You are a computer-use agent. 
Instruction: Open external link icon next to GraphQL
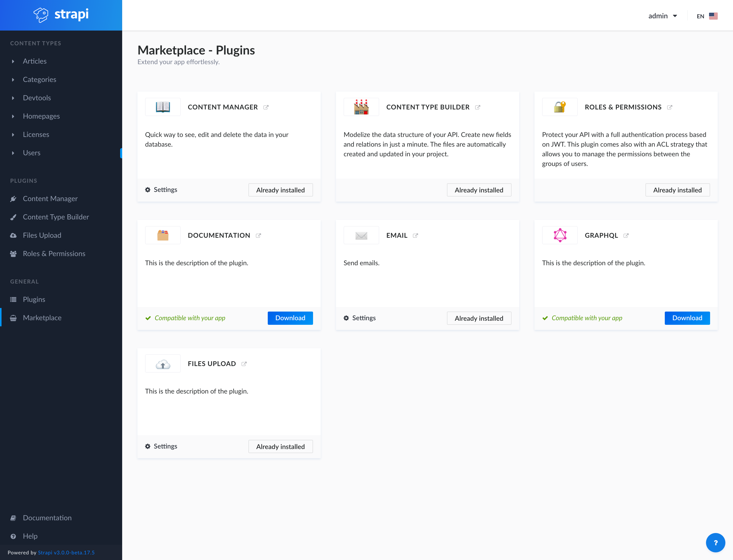(x=626, y=236)
